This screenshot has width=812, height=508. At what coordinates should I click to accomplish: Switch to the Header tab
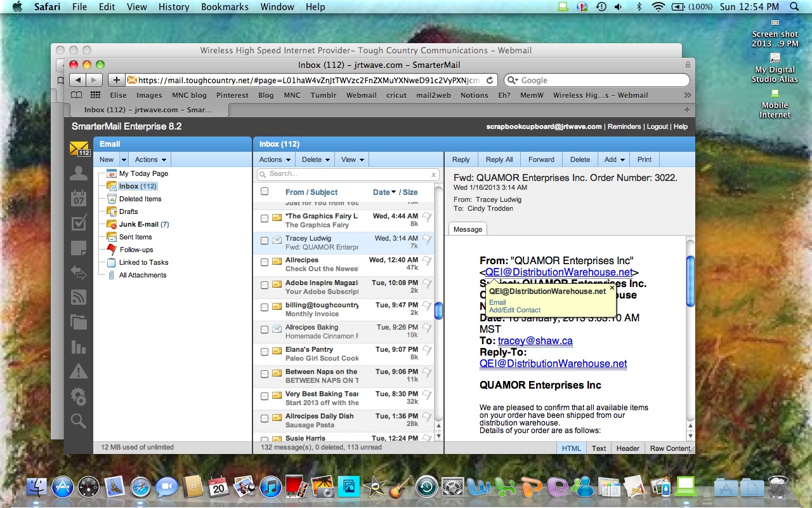[627, 448]
